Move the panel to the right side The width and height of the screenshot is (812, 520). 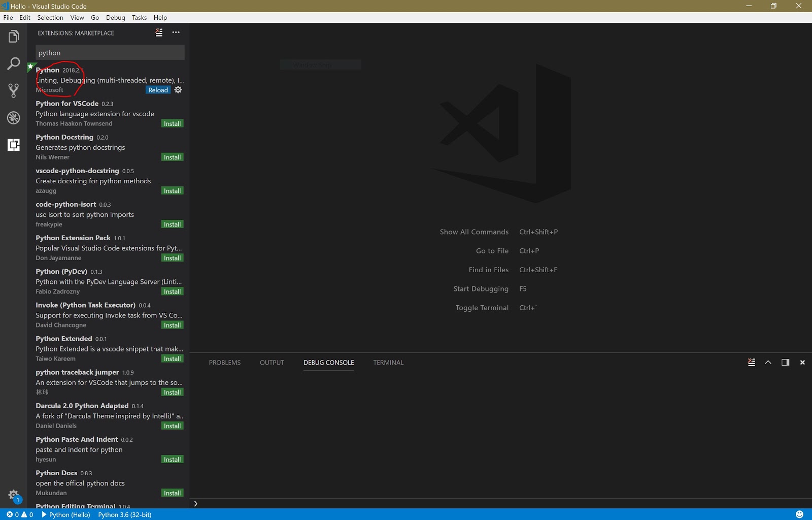[785, 363]
